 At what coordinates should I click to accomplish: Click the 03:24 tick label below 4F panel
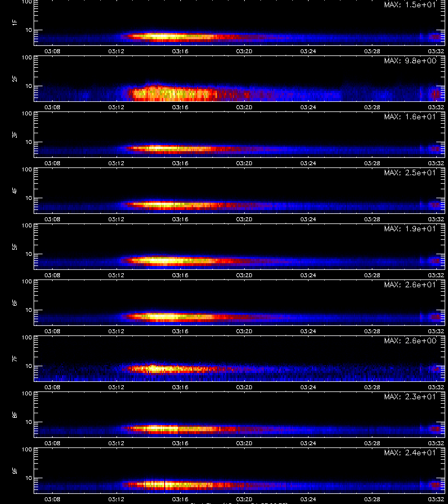click(x=308, y=219)
